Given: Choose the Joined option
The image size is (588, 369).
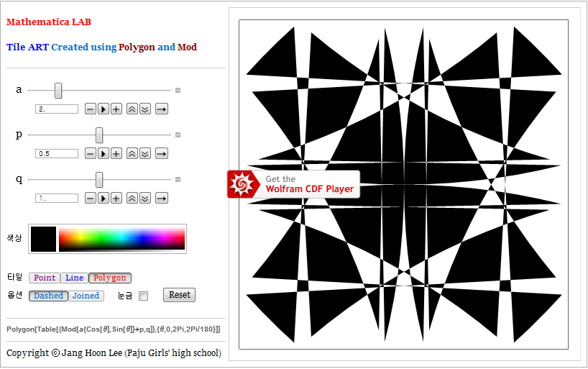Looking at the screenshot, I should tap(86, 296).
